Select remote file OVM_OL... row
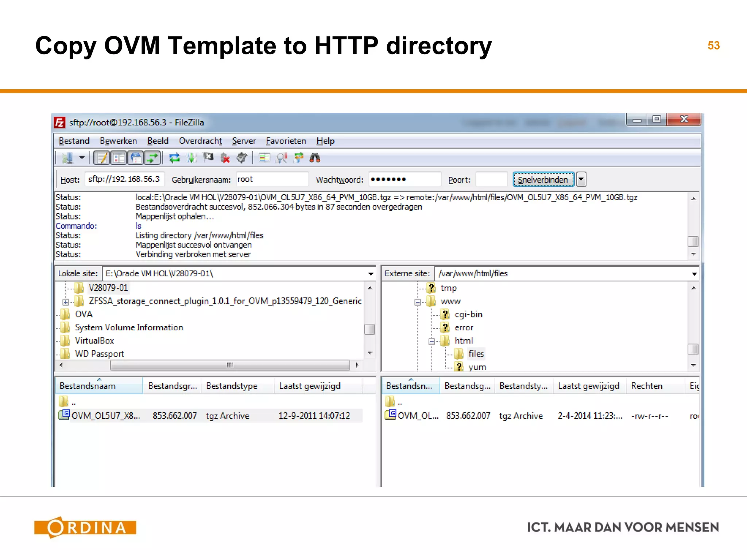747x560 pixels. pos(542,416)
